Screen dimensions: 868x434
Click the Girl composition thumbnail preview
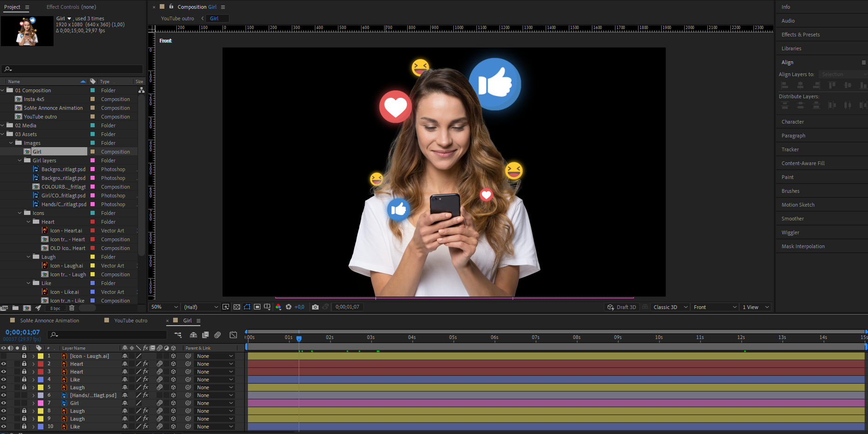click(27, 31)
